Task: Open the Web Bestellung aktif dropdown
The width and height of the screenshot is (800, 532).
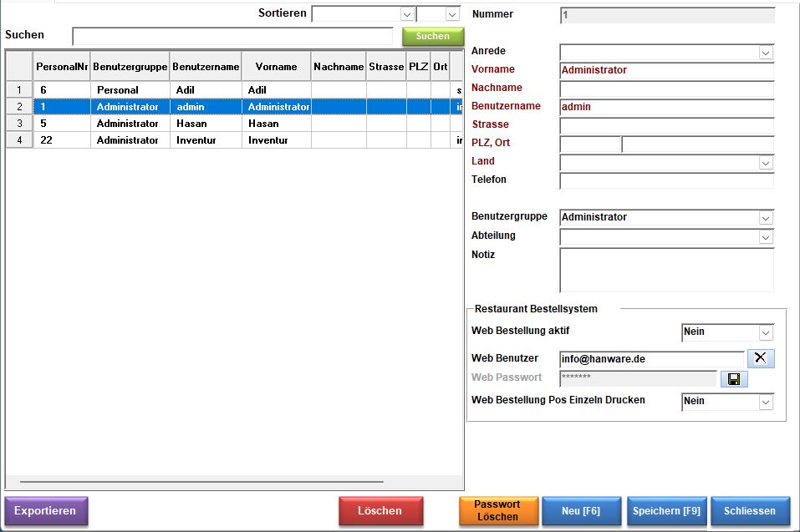Action: (x=765, y=332)
